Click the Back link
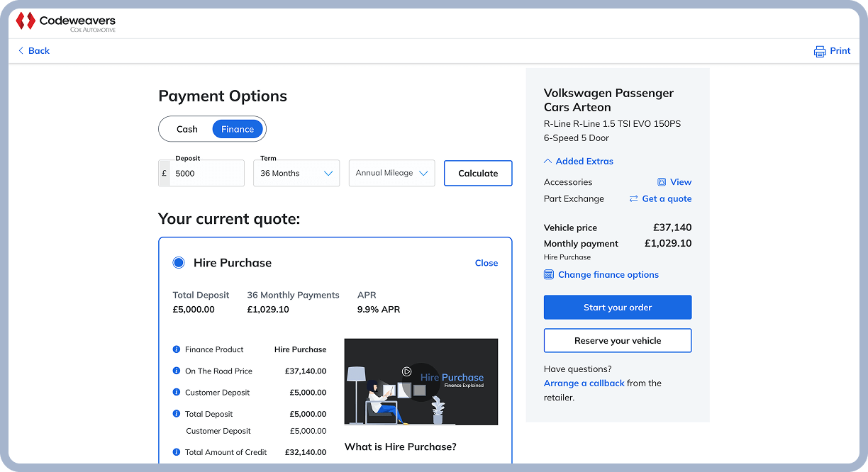Image resolution: width=868 pixels, height=472 pixels. (39, 51)
